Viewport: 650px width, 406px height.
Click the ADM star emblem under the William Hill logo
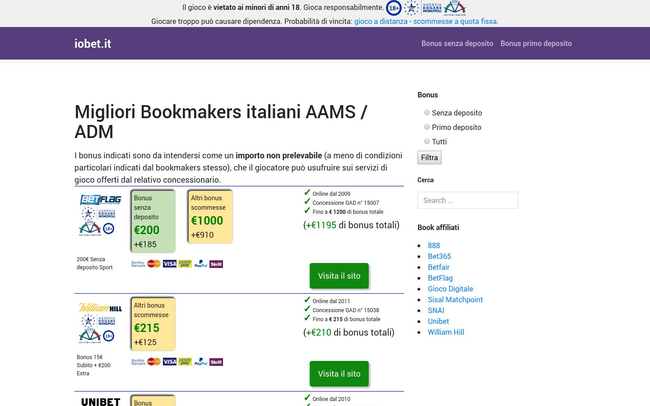[x=88, y=321]
